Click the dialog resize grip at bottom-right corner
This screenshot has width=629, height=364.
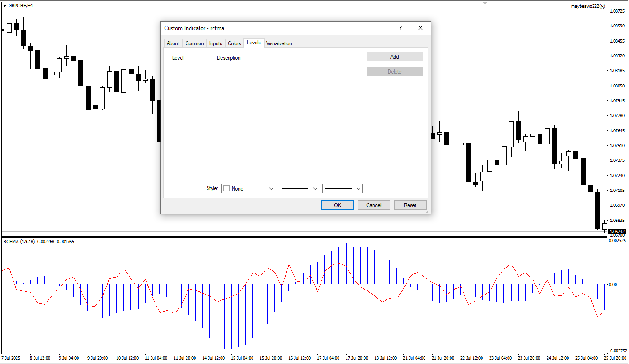(428, 211)
